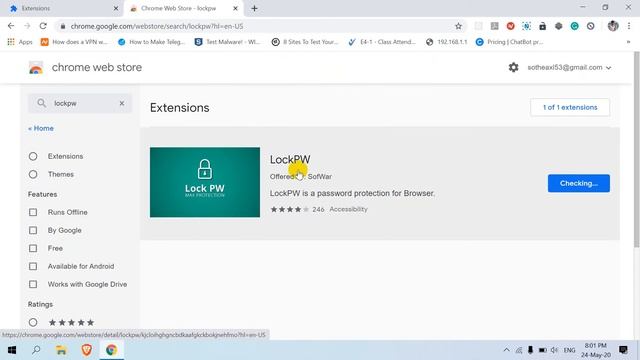The width and height of the screenshot is (640, 360).
Task: Open the 'E4-1 - Class Attend...' bookmark
Action: point(382,42)
